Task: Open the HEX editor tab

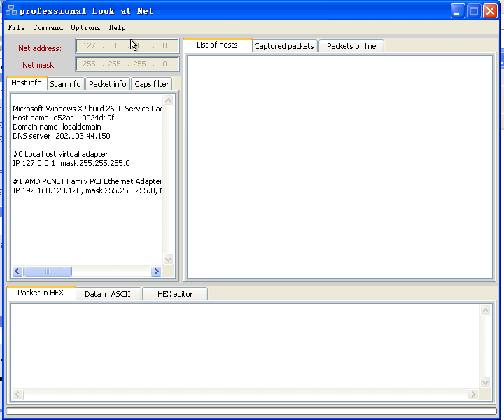Action: 175,294
